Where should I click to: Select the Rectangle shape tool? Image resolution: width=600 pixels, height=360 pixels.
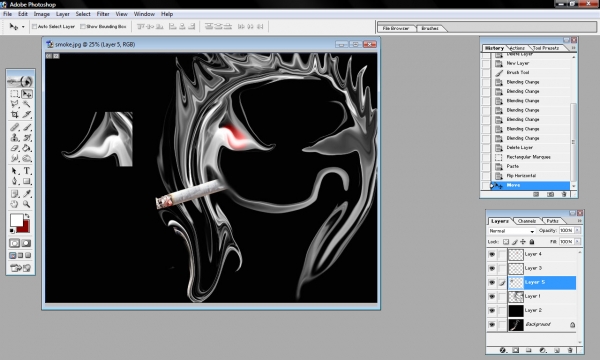point(27,181)
